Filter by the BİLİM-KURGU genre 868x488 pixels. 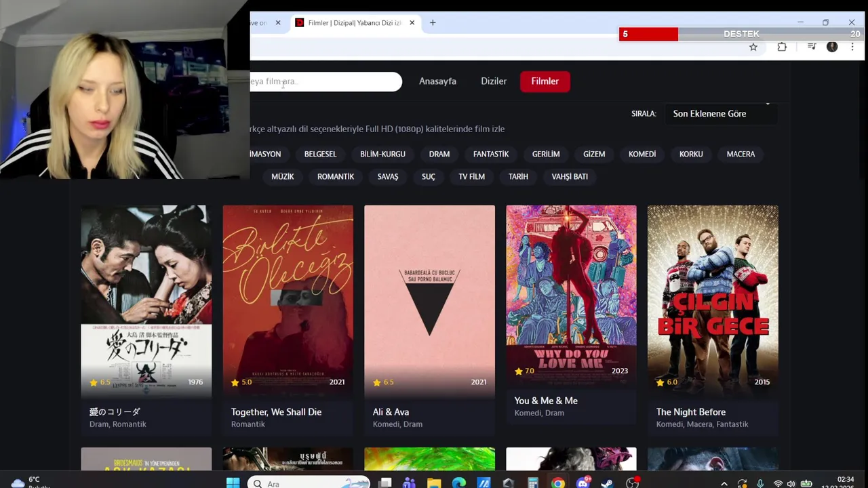point(382,154)
